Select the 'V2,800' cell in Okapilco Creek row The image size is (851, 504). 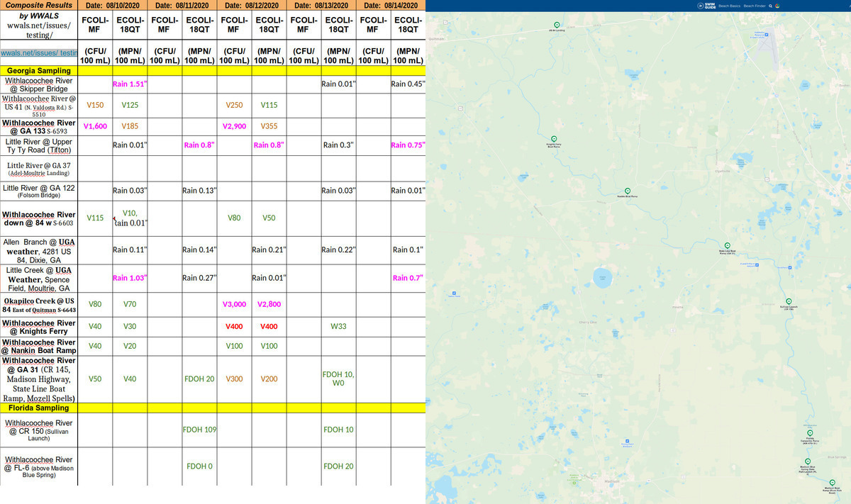(269, 304)
